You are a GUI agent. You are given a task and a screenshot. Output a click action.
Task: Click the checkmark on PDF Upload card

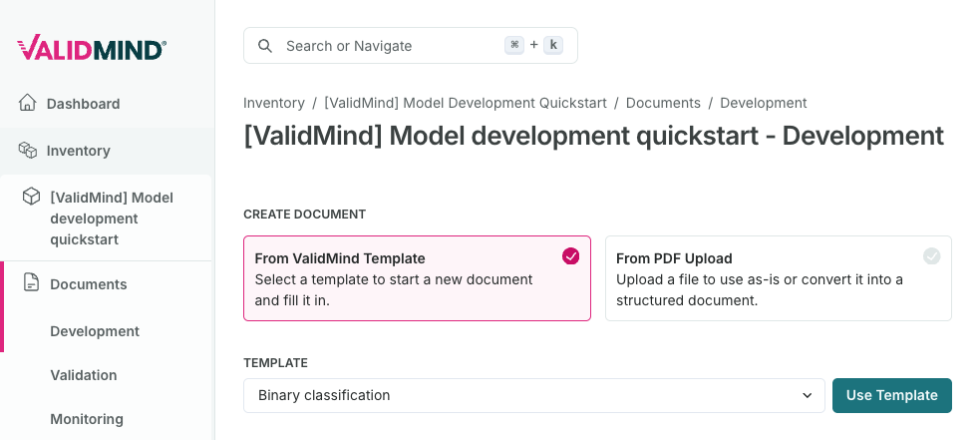pyautogui.click(x=932, y=256)
